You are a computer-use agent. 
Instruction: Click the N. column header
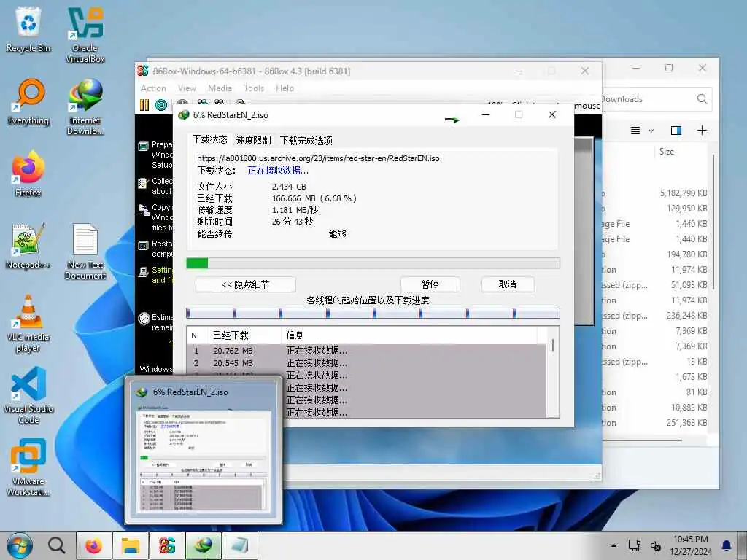click(x=198, y=335)
